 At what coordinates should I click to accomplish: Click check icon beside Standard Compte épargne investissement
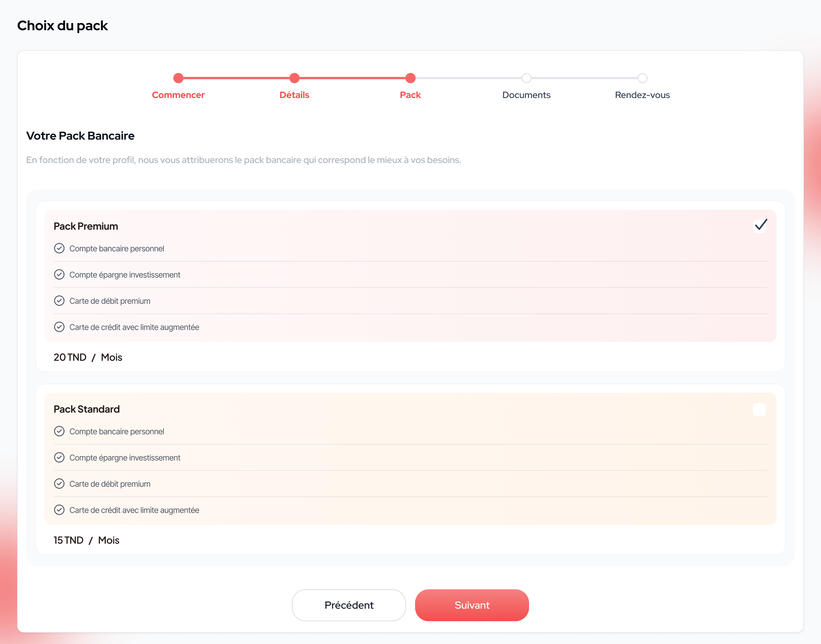(59, 457)
